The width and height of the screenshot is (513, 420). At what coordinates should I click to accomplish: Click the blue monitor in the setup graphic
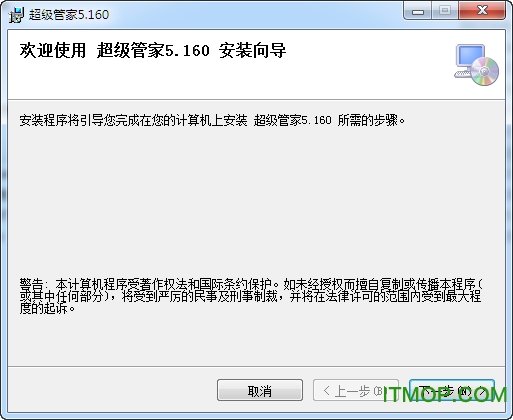pyautogui.click(x=470, y=56)
